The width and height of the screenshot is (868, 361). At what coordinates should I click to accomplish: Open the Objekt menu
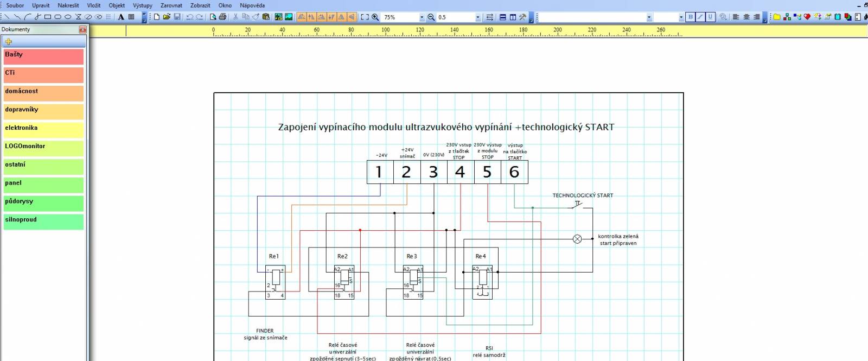[x=117, y=5]
